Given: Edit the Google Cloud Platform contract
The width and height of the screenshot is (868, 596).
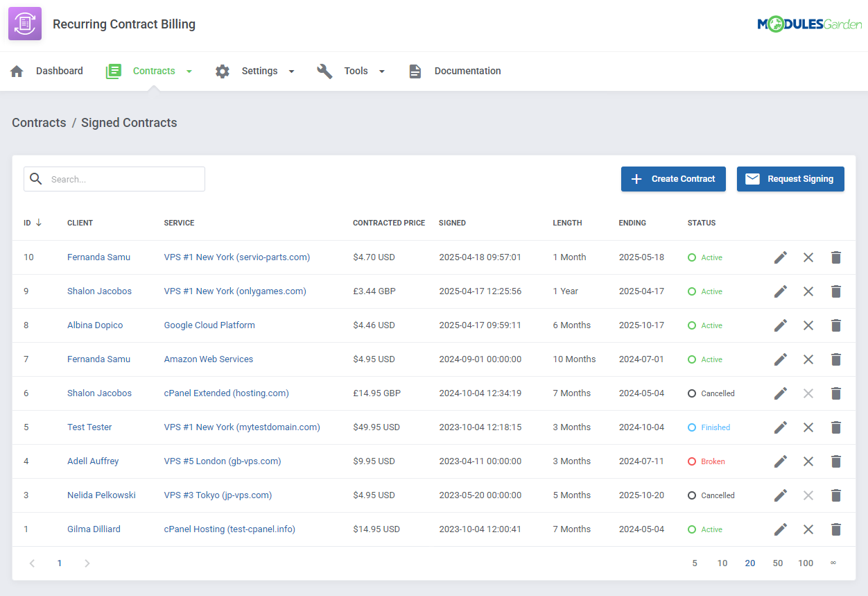Looking at the screenshot, I should tap(781, 325).
